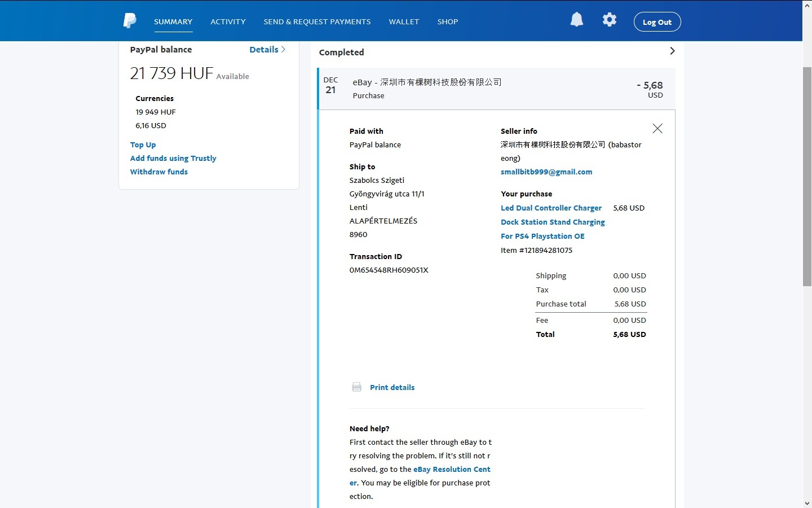Select Add funds using Trustly
Screen dimensions: 812x508
click(173, 159)
